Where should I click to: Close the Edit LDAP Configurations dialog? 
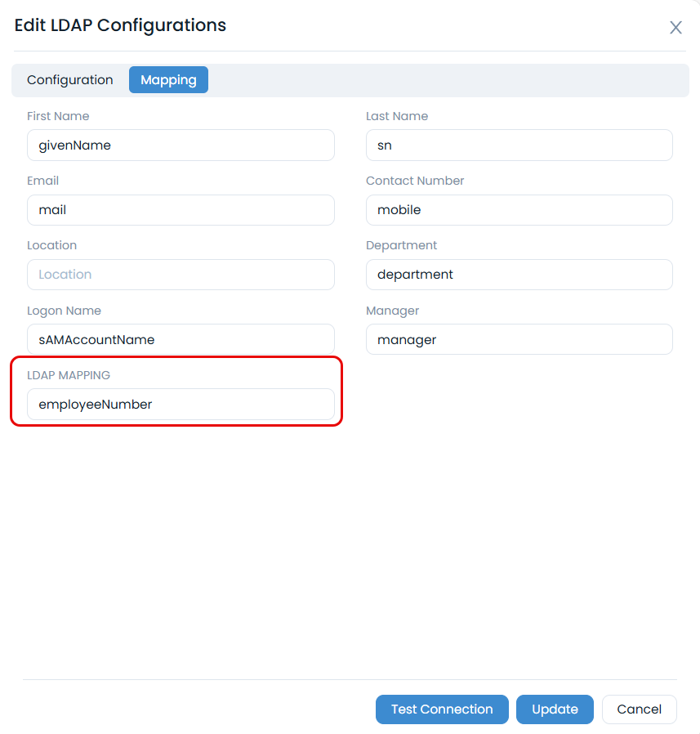[x=675, y=28]
